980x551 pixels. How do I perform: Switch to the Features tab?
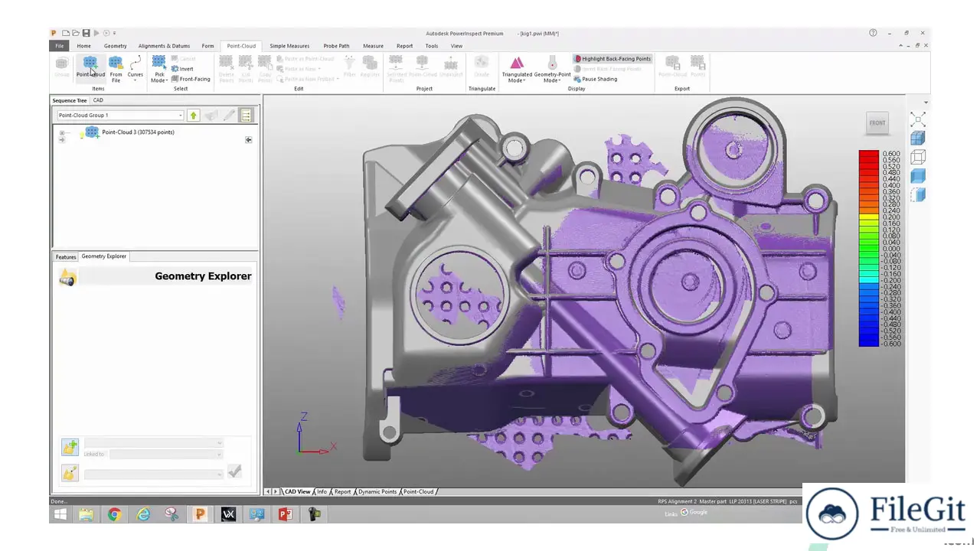tap(66, 257)
